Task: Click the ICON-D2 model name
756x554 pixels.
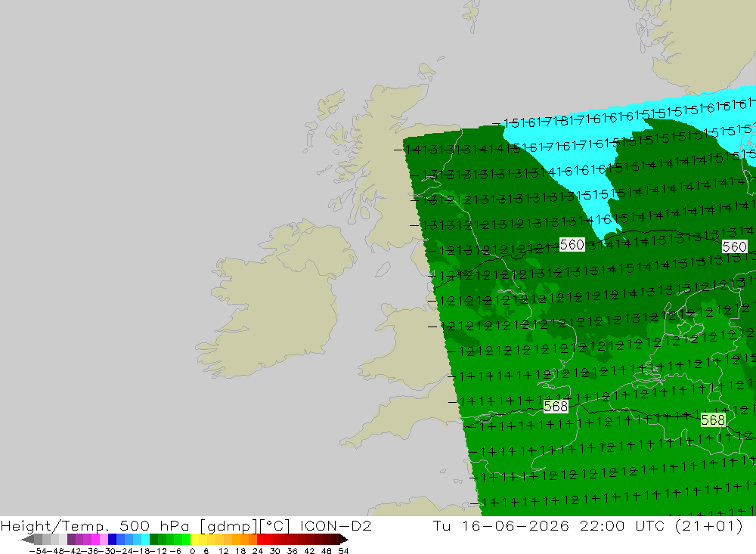Action: point(336,525)
